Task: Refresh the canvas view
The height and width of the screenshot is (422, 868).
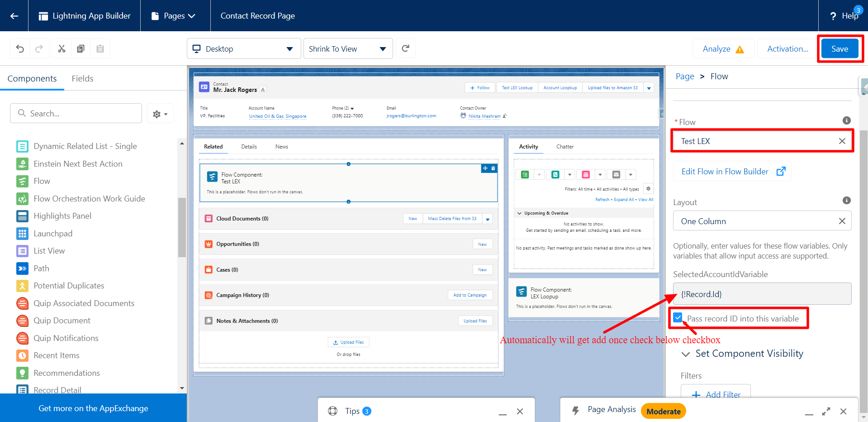Action: (406, 48)
